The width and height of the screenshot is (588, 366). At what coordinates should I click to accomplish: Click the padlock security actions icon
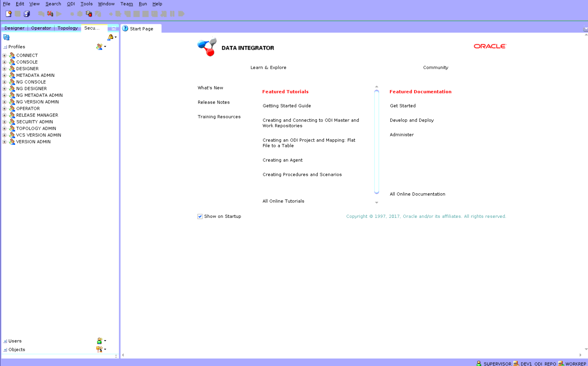[111, 37]
